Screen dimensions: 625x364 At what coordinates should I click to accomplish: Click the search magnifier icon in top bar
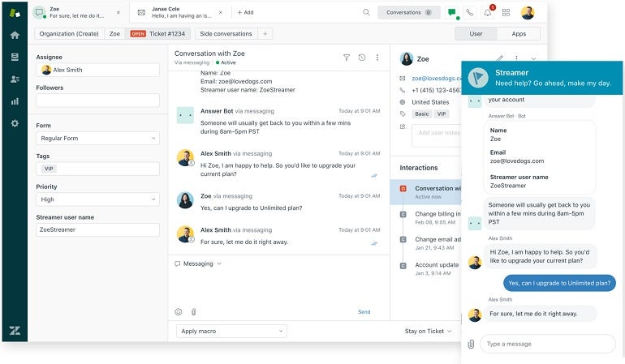coord(366,13)
